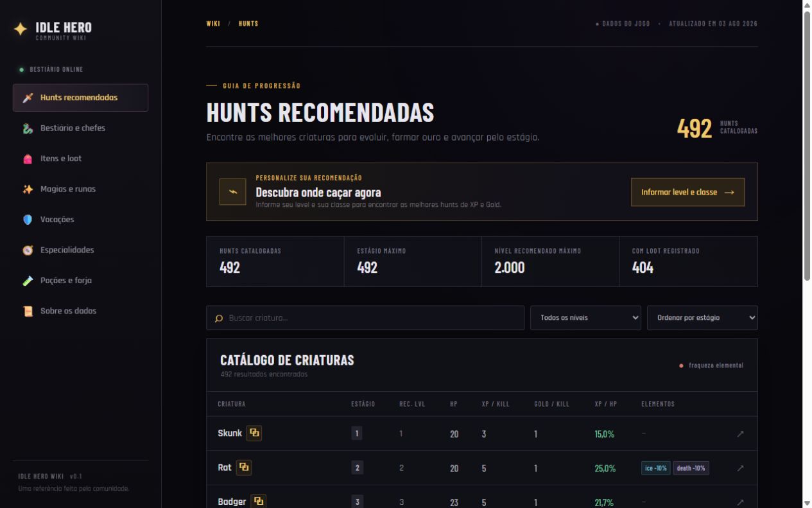Open Hunts recomendadas in sidebar
This screenshot has width=812, height=508.
click(x=80, y=98)
